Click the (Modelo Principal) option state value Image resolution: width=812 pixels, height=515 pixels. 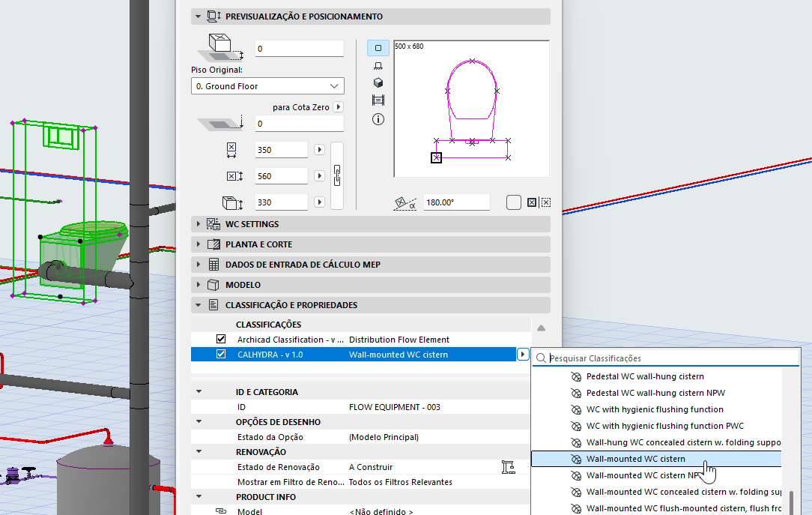tap(384, 437)
